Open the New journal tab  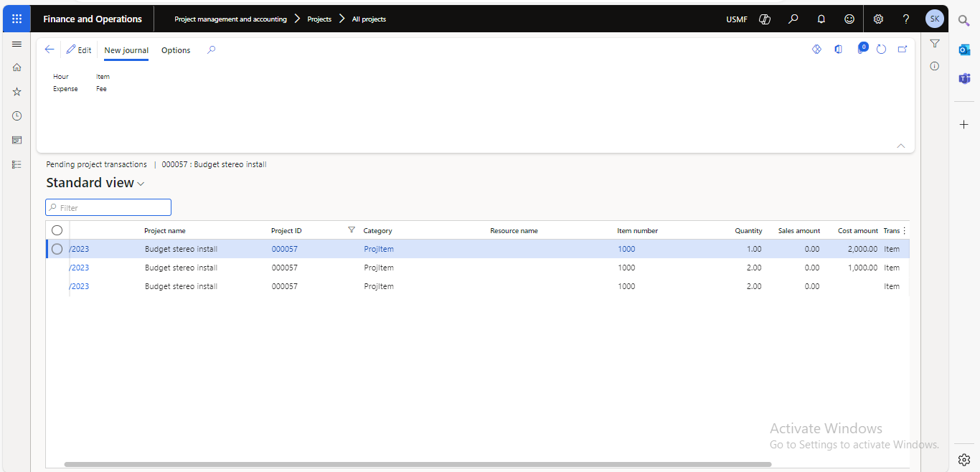tap(126, 50)
